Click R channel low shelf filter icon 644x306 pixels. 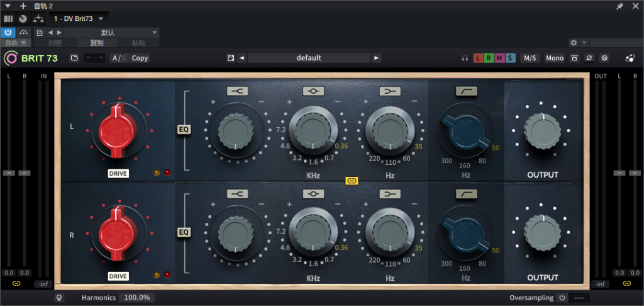[x=390, y=194]
